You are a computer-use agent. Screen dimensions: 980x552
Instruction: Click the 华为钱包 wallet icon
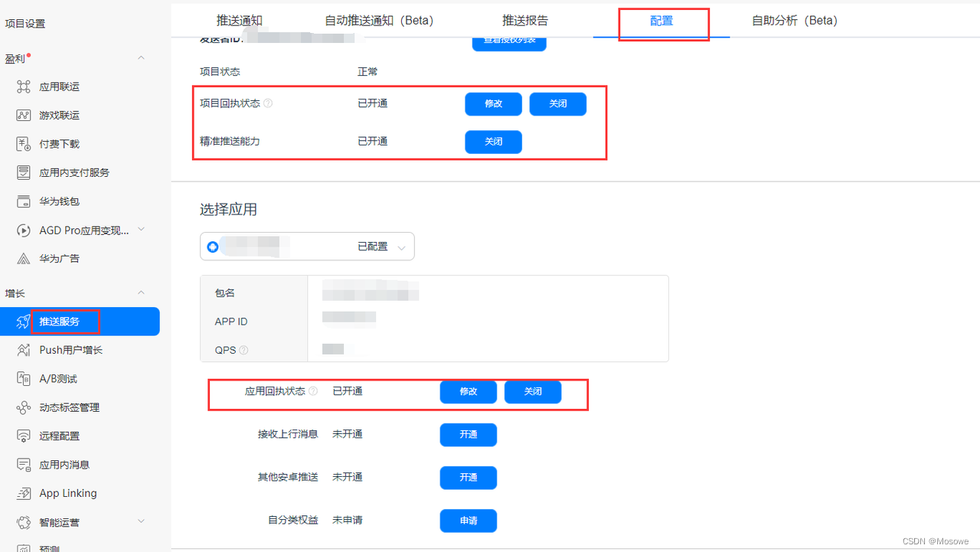coord(24,201)
